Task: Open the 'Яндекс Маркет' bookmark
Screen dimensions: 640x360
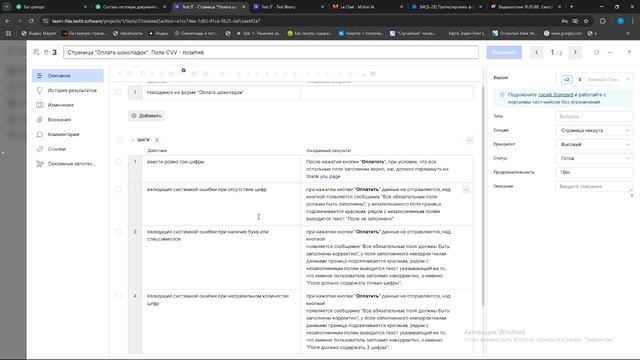Action: pos(39,33)
